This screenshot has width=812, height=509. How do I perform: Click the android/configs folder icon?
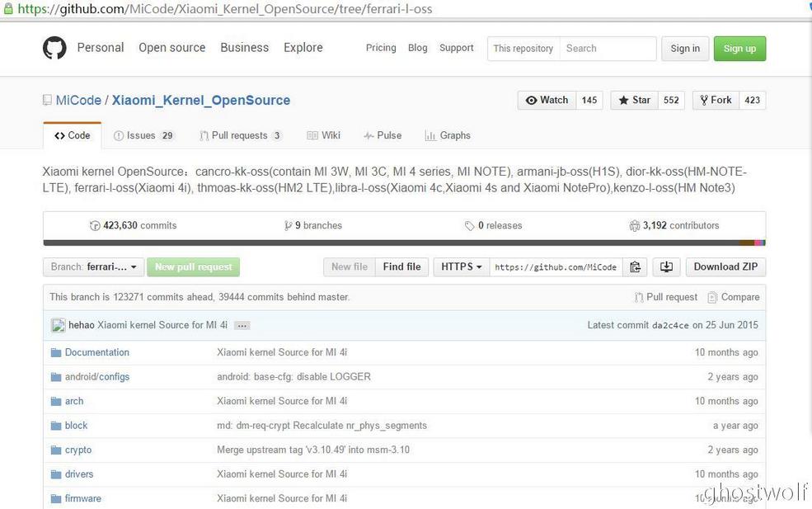click(x=56, y=377)
